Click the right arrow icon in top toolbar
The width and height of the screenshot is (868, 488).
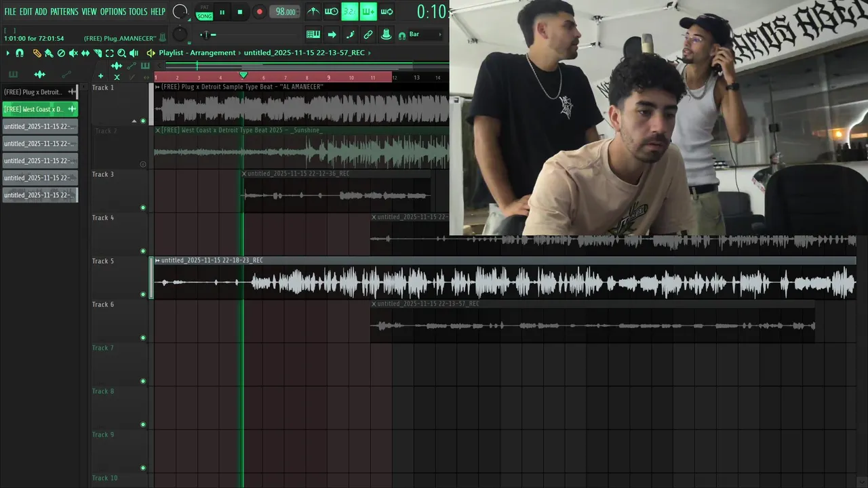tap(332, 35)
